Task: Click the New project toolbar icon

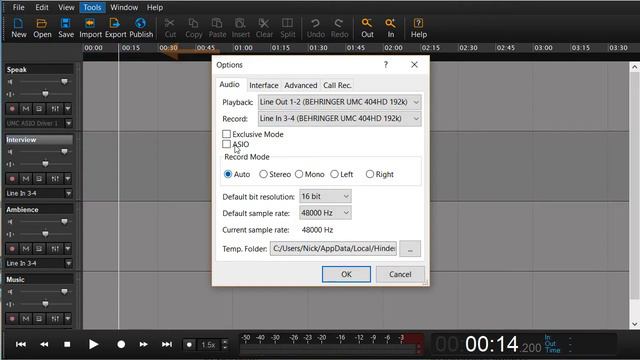Action: tap(19, 28)
